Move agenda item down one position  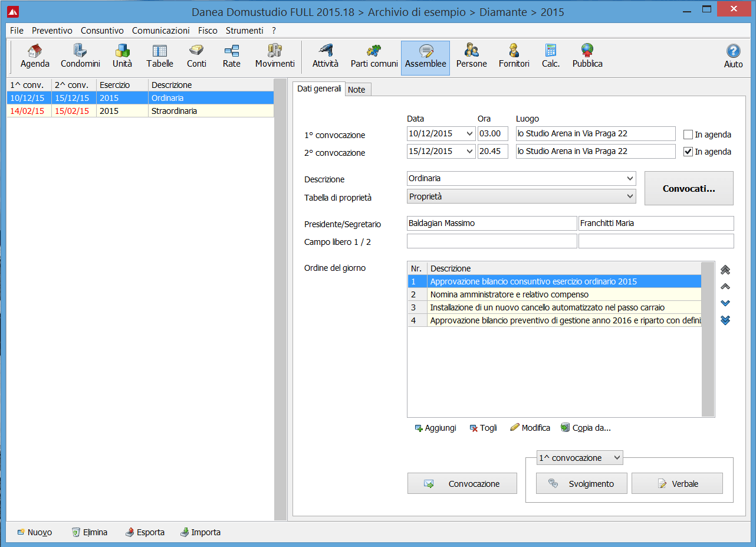click(x=725, y=303)
